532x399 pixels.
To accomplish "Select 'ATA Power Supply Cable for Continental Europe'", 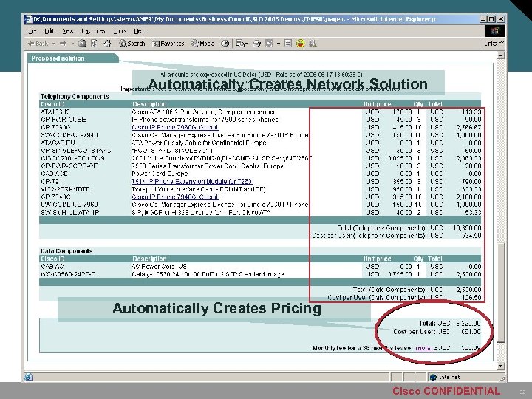I will (x=199, y=143).
